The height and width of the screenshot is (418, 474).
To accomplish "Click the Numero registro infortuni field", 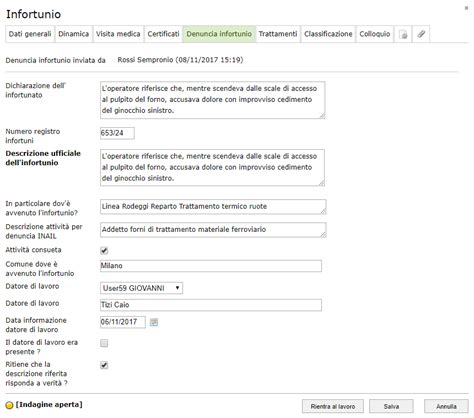I will click(117, 133).
